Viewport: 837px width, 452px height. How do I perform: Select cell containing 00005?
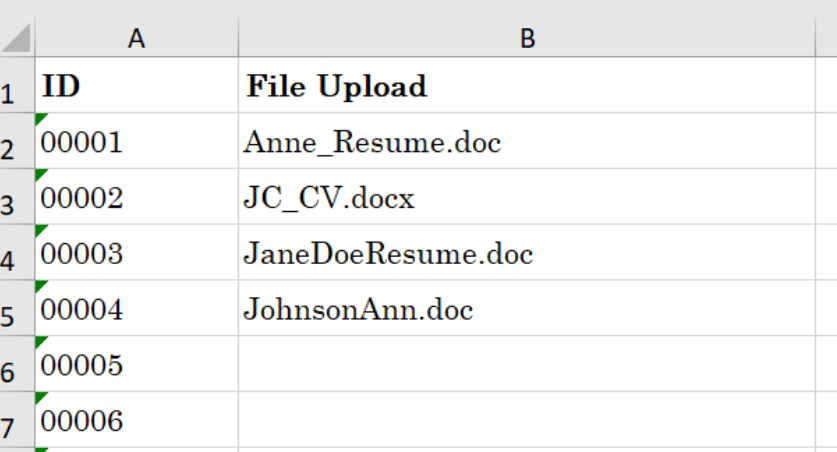[137, 364]
